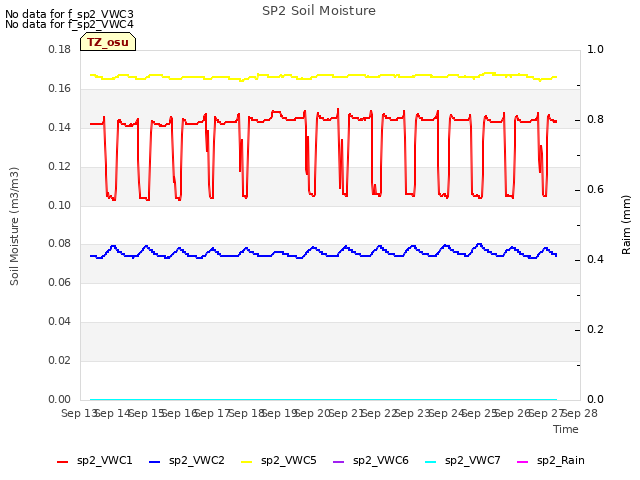Toggle the sp2_VWC1 legend entry
This screenshot has height=480, width=640.
pos(95,461)
